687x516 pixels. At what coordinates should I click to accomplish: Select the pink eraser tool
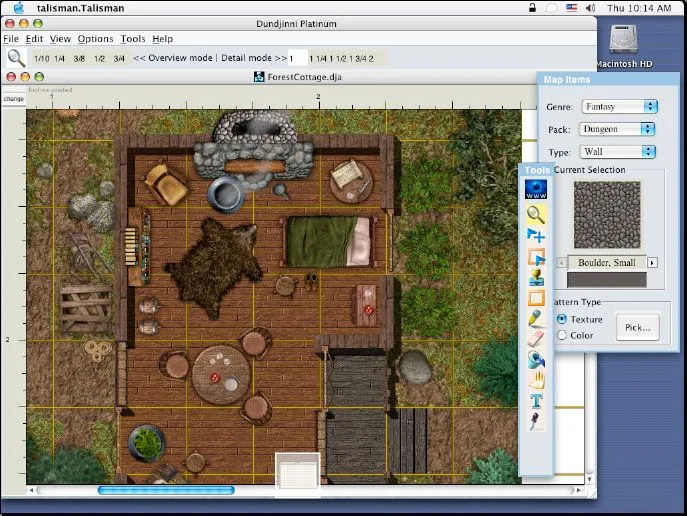(x=535, y=339)
